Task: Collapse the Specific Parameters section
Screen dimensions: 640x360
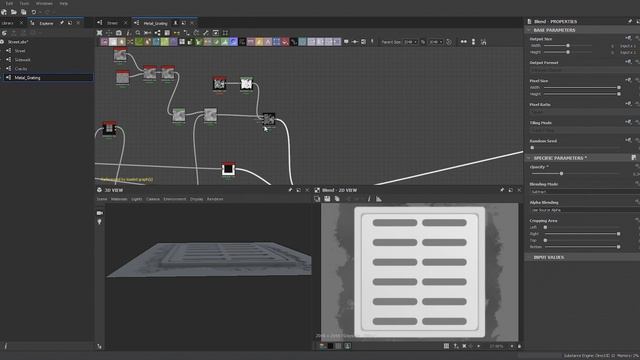Action: click(x=529, y=158)
